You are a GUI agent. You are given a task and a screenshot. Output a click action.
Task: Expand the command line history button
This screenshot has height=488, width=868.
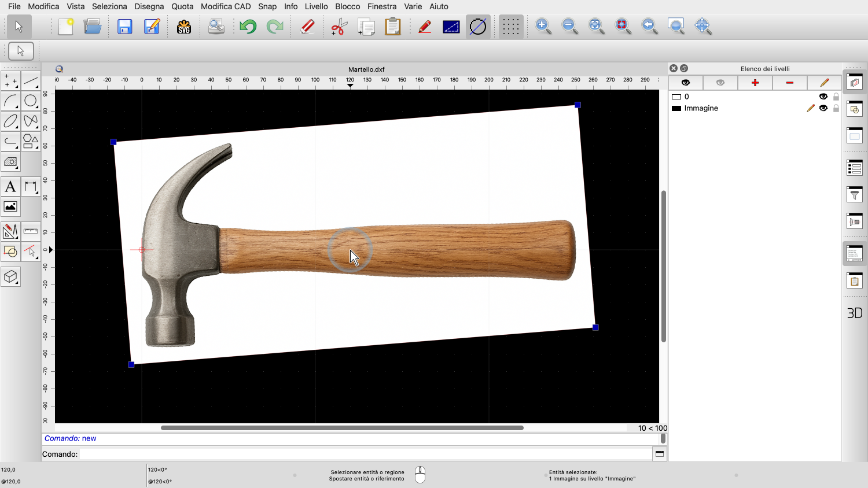tap(659, 454)
